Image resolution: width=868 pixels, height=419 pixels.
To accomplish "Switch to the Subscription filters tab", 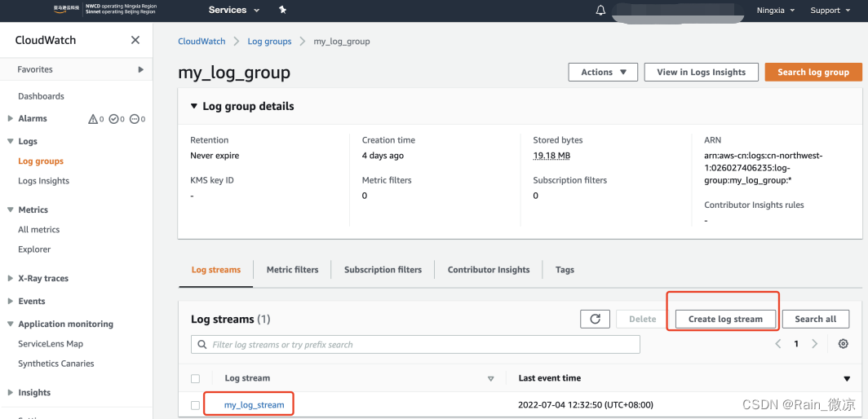I will click(383, 270).
